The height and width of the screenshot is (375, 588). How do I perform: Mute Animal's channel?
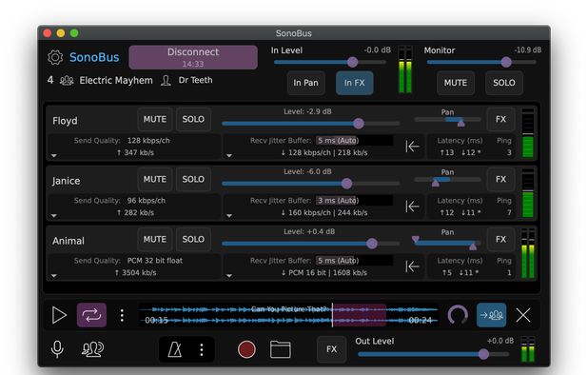point(155,239)
